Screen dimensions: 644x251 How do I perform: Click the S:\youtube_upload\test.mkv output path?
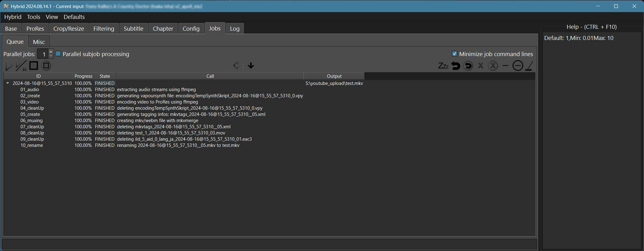334,83
